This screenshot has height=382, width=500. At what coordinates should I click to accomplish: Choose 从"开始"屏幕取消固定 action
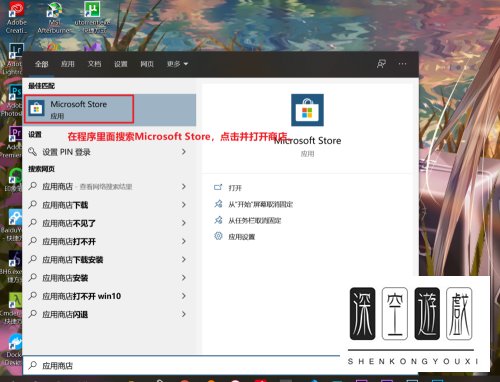(260, 204)
